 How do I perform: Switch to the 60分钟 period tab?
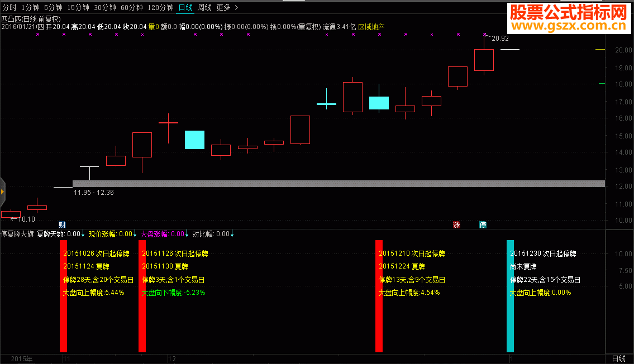pyautogui.click(x=132, y=8)
